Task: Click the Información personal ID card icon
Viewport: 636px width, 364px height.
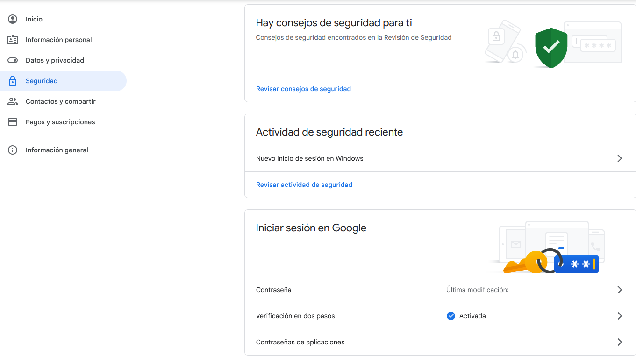Action: (x=13, y=40)
